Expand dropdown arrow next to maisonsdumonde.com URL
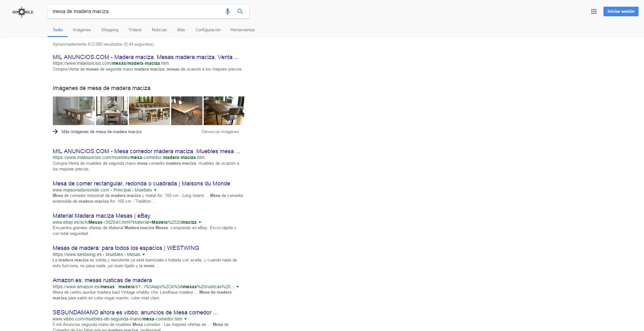 coord(155,190)
